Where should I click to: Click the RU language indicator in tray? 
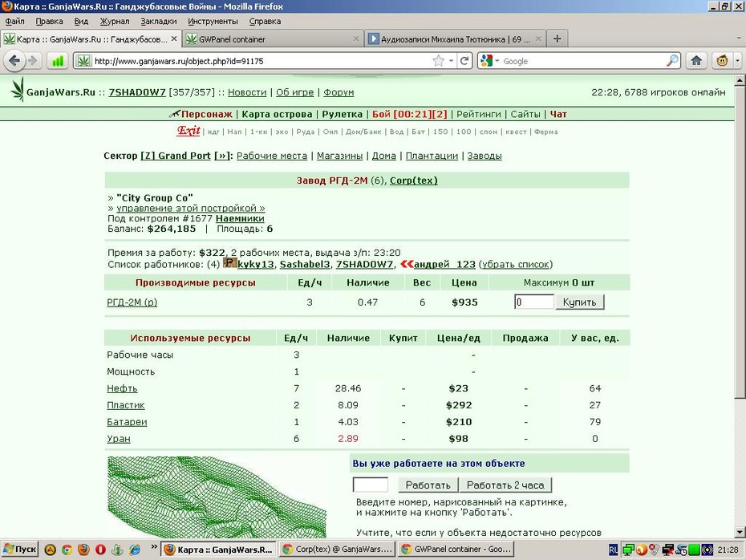(x=613, y=550)
